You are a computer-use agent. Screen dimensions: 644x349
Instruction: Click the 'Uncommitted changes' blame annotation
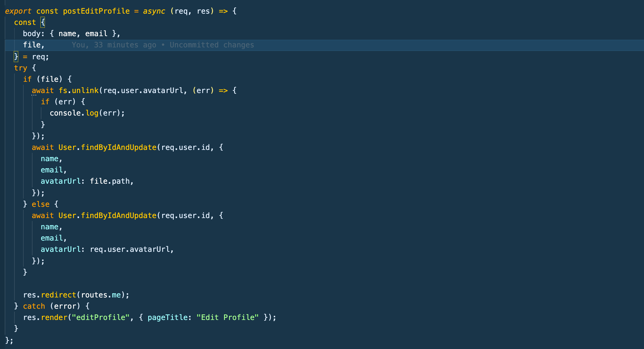point(212,45)
